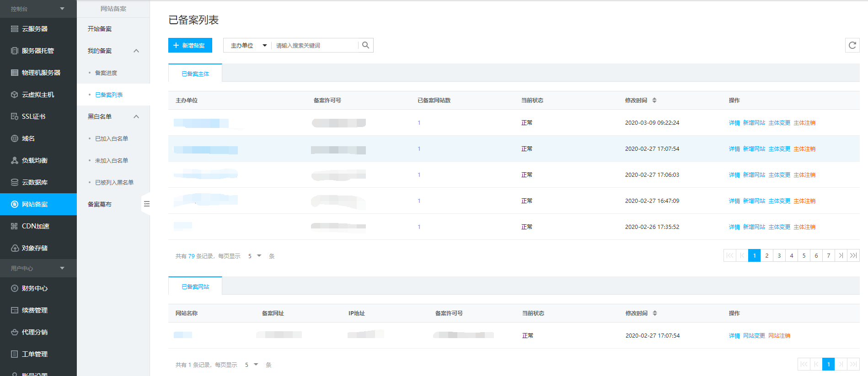The height and width of the screenshot is (376, 868).
Task: Click the search keyword input field
Action: [315, 46]
